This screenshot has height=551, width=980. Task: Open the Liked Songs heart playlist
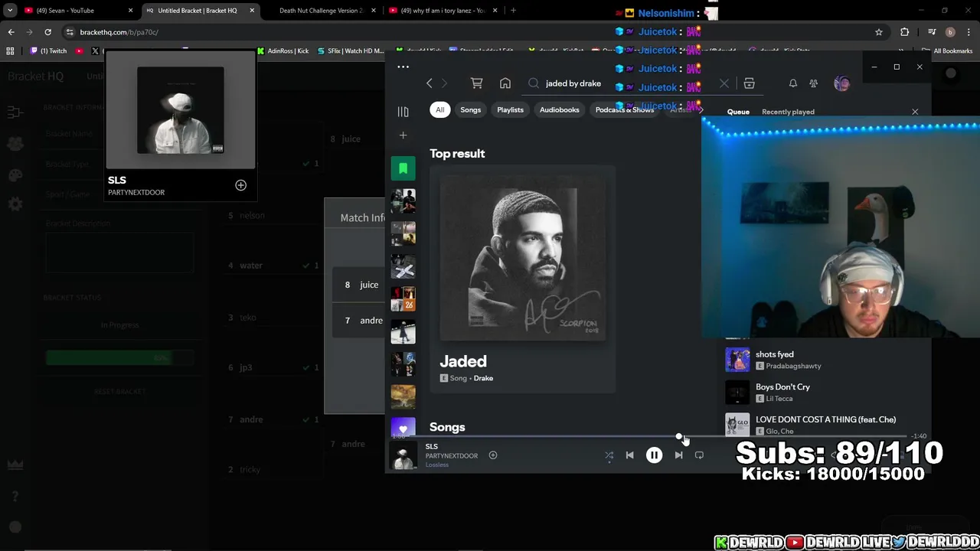coord(403,429)
